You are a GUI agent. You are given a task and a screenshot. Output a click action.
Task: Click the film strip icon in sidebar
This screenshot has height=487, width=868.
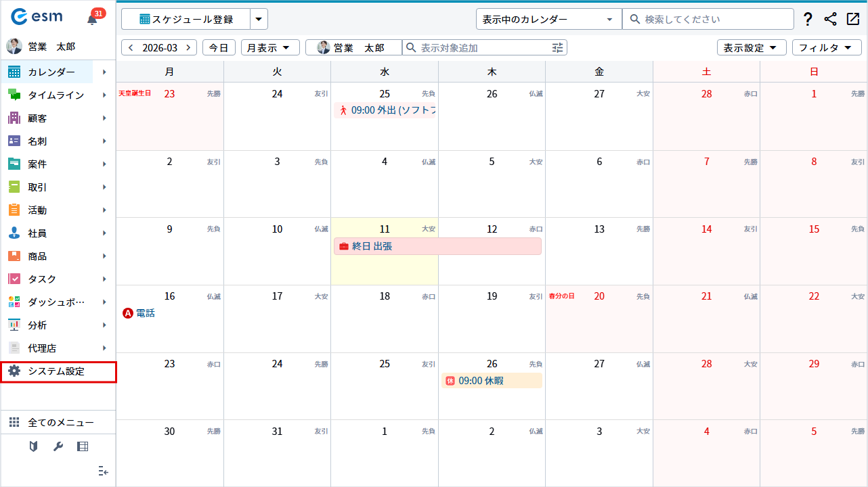tap(83, 446)
